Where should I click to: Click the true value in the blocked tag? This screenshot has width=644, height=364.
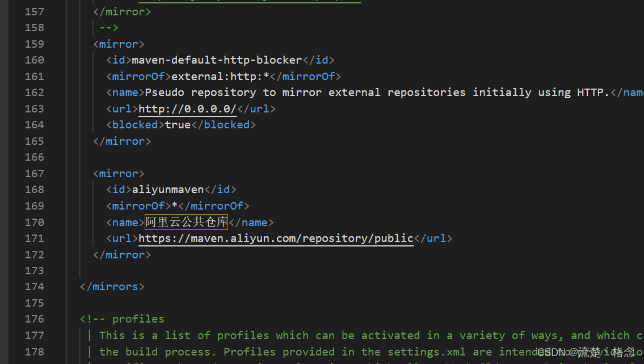click(x=178, y=124)
